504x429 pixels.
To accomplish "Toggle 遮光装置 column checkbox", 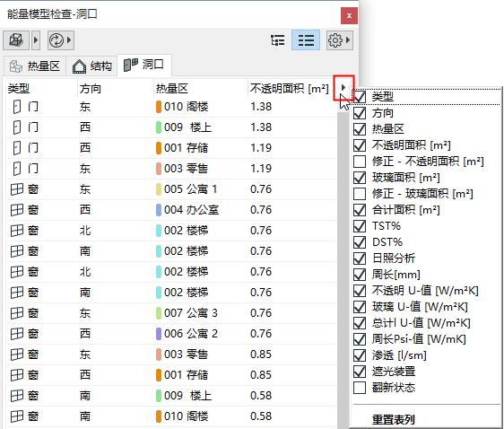I will (x=360, y=372).
